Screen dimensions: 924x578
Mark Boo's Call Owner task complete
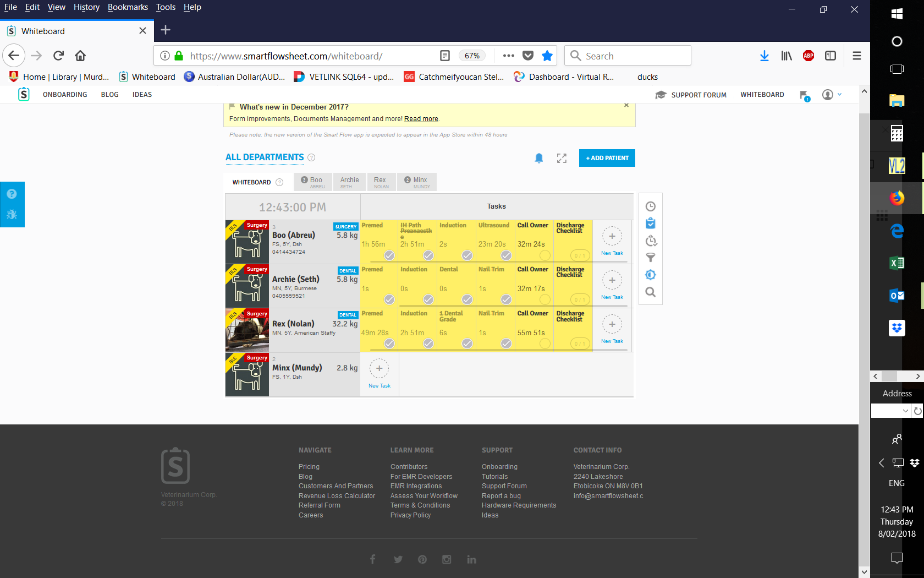tap(544, 255)
